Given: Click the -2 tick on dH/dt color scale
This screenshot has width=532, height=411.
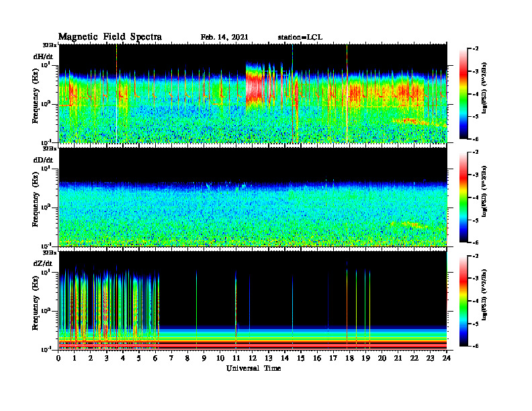Looking at the screenshot, I should [x=475, y=49].
